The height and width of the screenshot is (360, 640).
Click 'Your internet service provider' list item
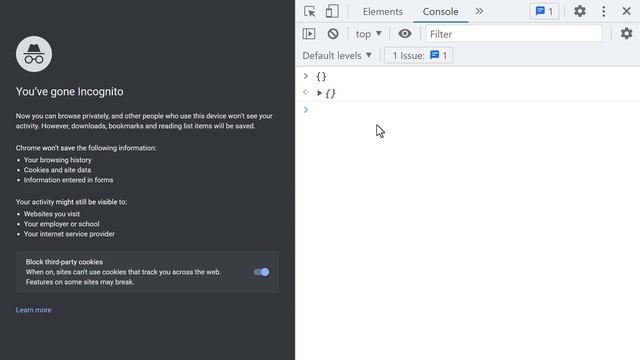tap(69, 234)
